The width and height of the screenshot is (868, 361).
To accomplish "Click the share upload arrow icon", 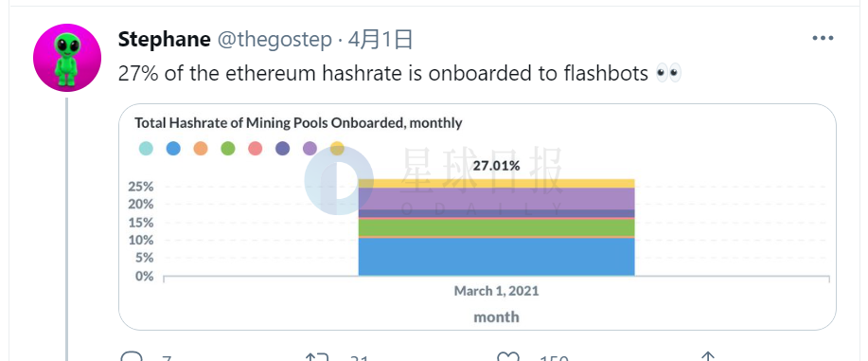I will (x=707, y=357).
